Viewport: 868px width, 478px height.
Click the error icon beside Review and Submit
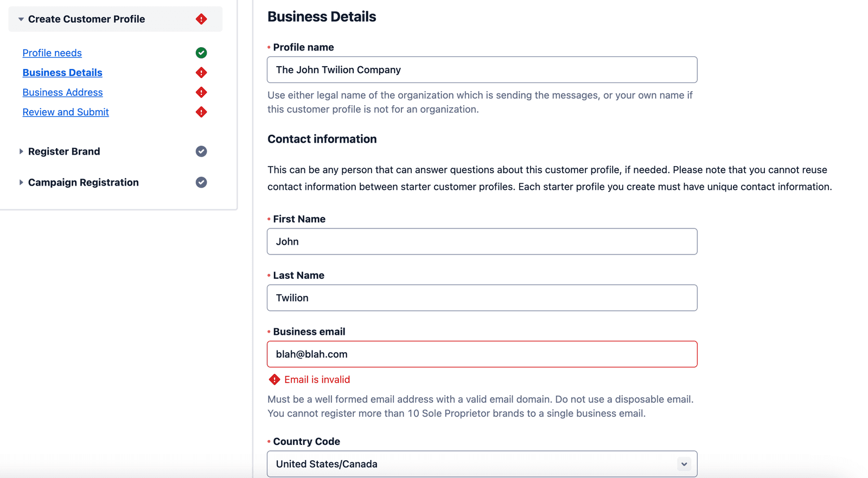pos(201,112)
